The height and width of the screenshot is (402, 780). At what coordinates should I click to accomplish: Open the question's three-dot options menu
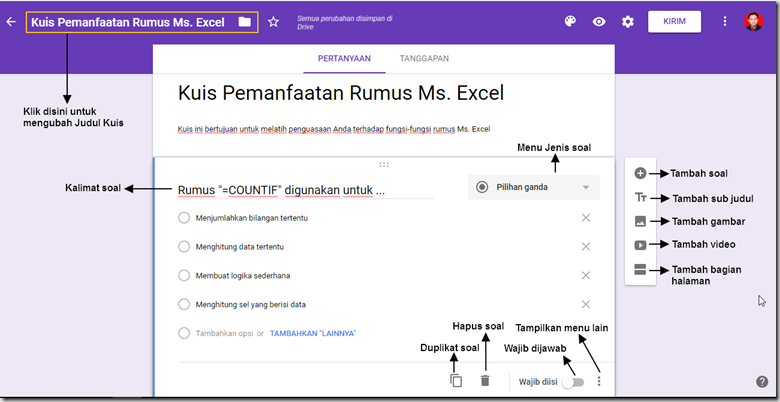(x=599, y=381)
